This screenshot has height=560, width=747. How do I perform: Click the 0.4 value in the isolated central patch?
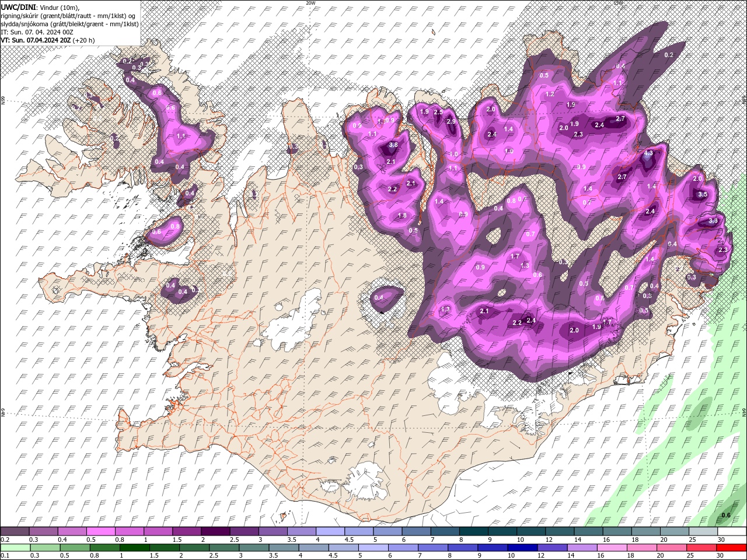(x=379, y=297)
